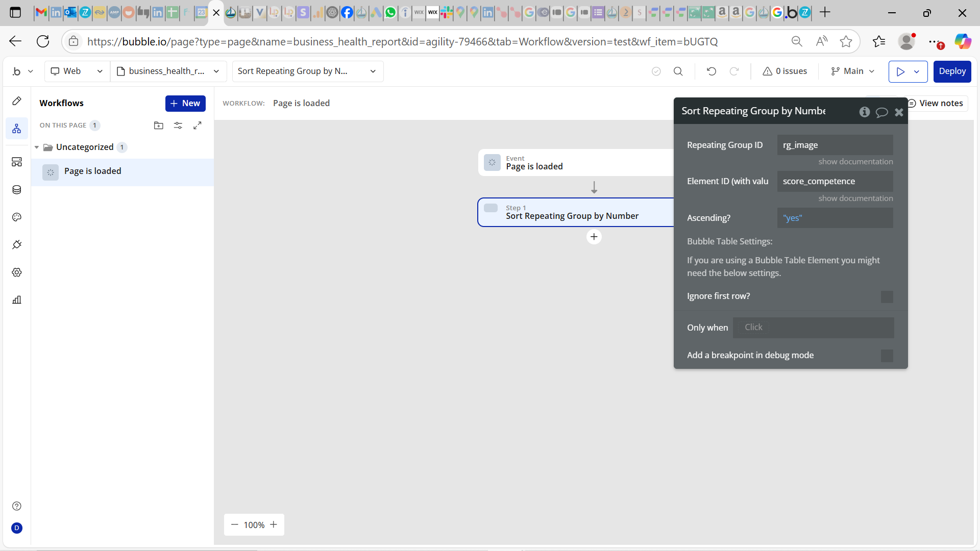
Task: Click the Only when condition field
Action: (814, 328)
